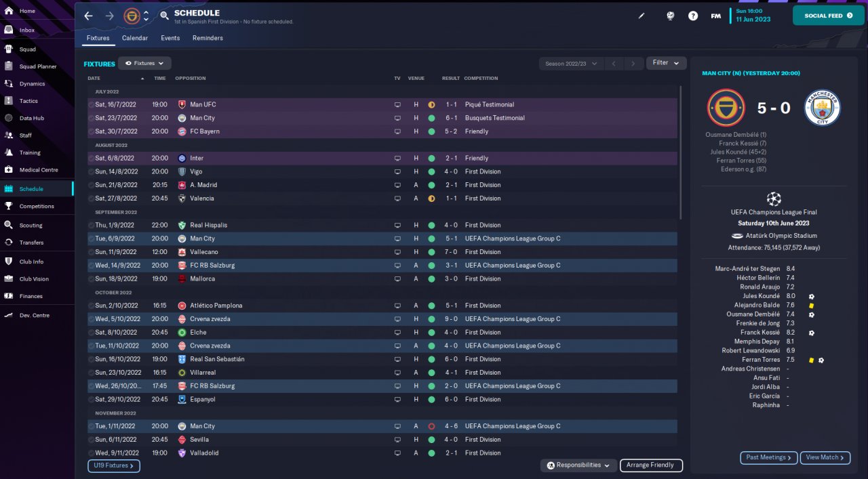Click the TV icon for Vigo match

[x=397, y=171]
